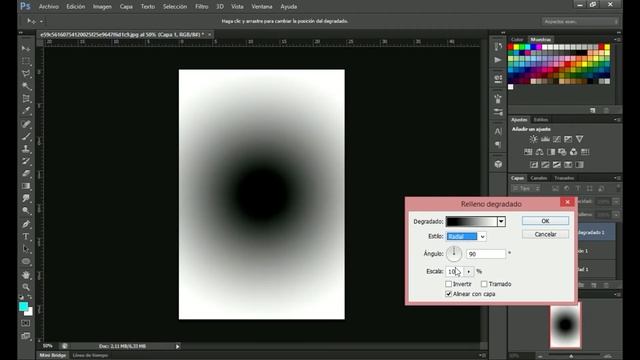
Task: Open the Ajustes panel flyout menu
Action: point(618,120)
